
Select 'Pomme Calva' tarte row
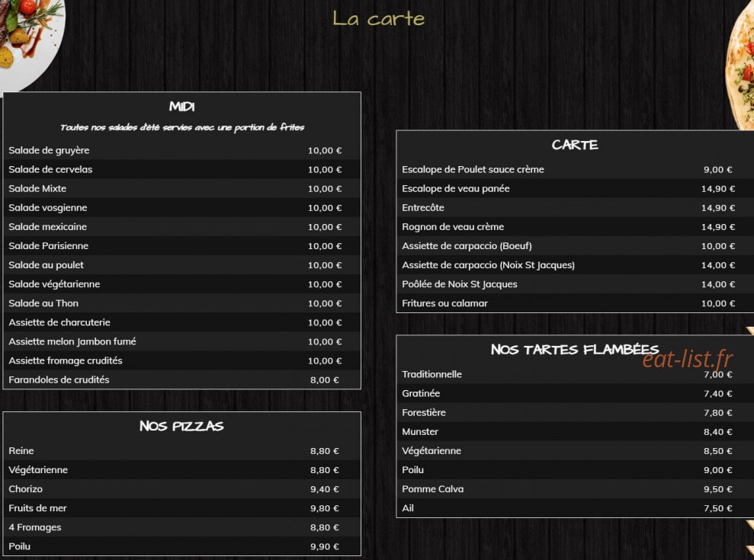pos(575,489)
